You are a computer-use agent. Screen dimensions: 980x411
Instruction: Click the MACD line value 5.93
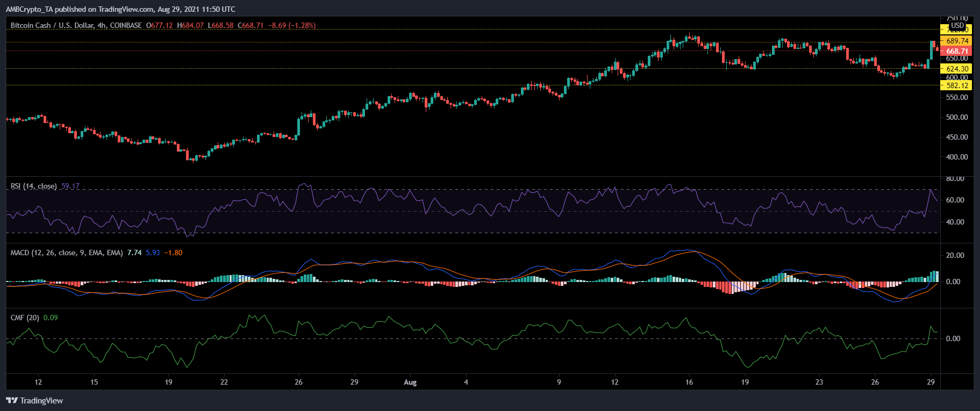153,253
